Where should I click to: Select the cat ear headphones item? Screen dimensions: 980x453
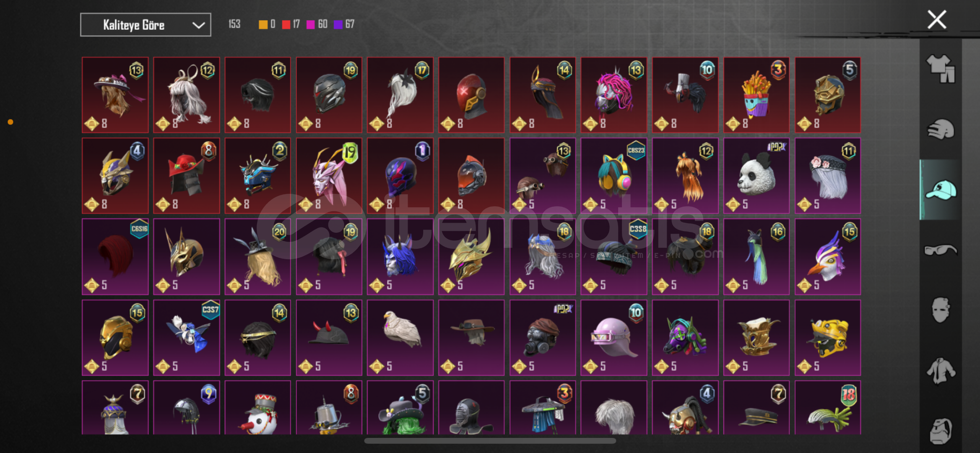(x=613, y=176)
